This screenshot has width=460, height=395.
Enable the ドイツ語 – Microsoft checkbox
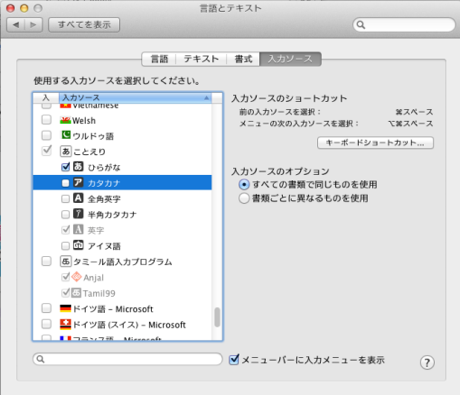point(46,308)
